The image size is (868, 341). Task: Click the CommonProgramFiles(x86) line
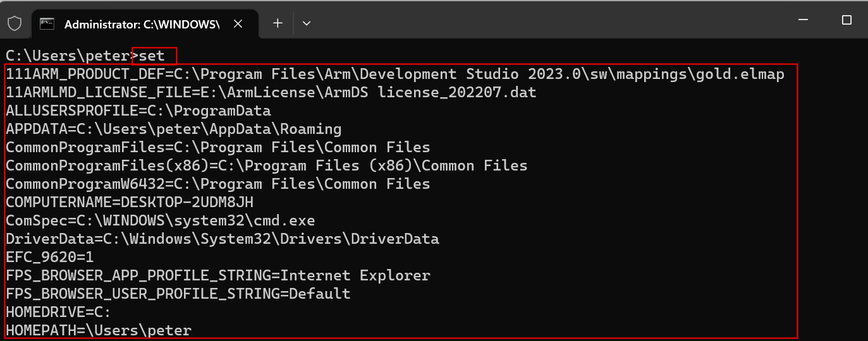(x=266, y=166)
